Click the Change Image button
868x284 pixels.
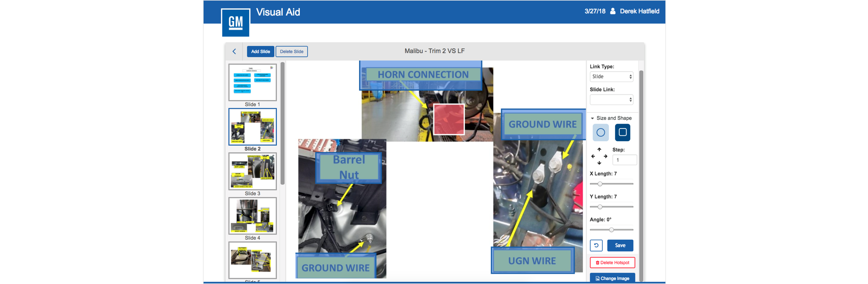(612, 278)
